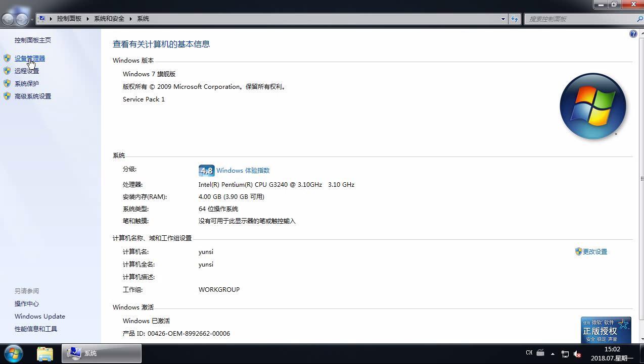This screenshot has width=644, height=364.
Task: Expand arrow before 控制面板 in breadcrumb
Action: 51,19
